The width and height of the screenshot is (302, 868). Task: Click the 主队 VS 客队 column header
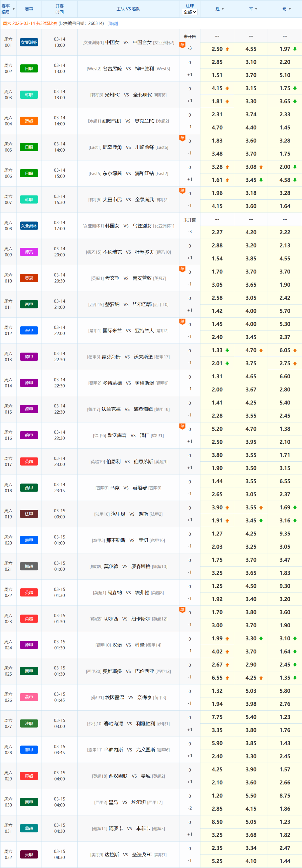(128, 9)
